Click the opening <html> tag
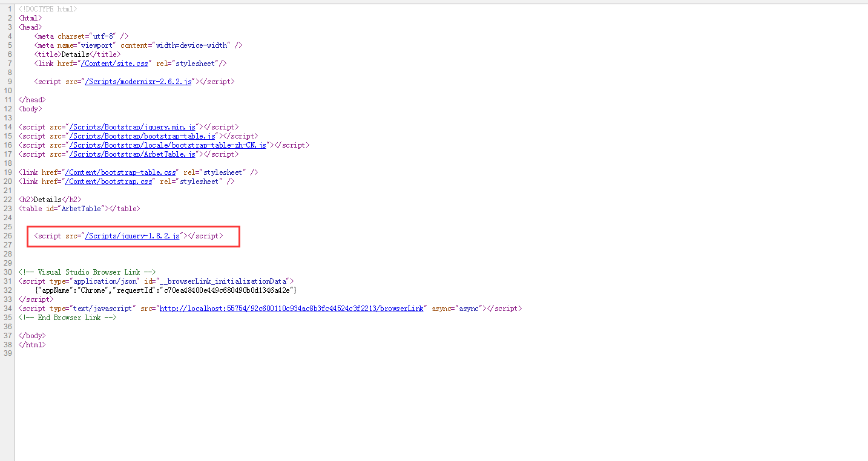This screenshot has height=461, width=868. (x=30, y=18)
